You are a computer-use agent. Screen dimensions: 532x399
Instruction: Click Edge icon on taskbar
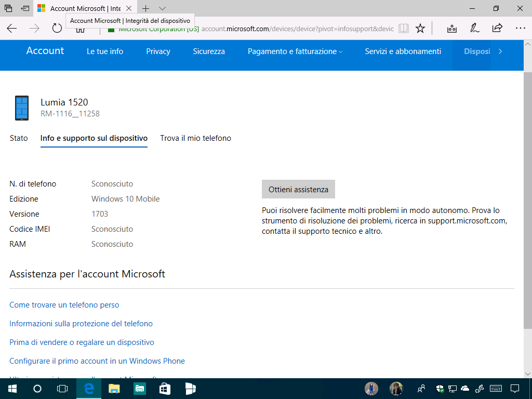tap(88, 389)
